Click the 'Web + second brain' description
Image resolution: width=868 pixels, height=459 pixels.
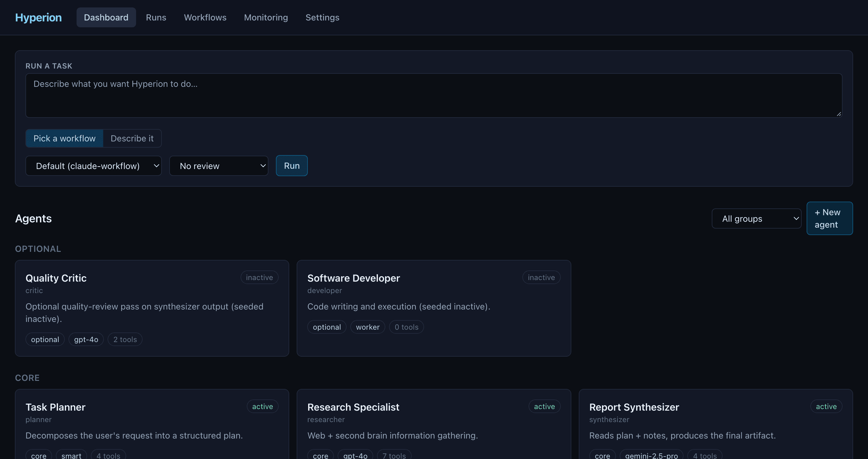[x=392, y=435]
